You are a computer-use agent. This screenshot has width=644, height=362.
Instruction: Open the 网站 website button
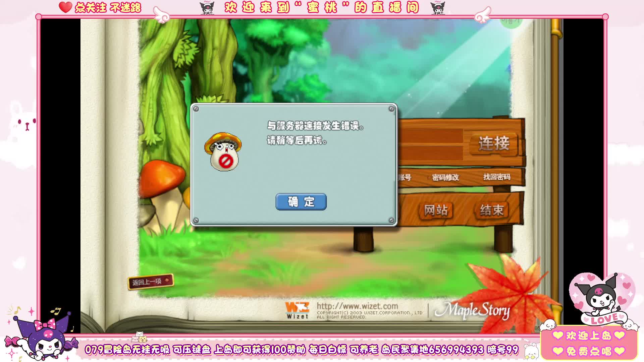[436, 210]
